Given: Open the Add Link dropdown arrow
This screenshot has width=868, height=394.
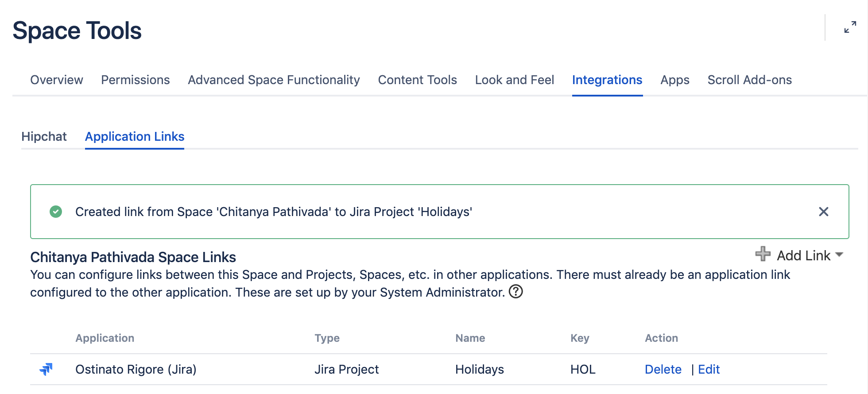Looking at the screenshot, I should (x=839, y=255).
